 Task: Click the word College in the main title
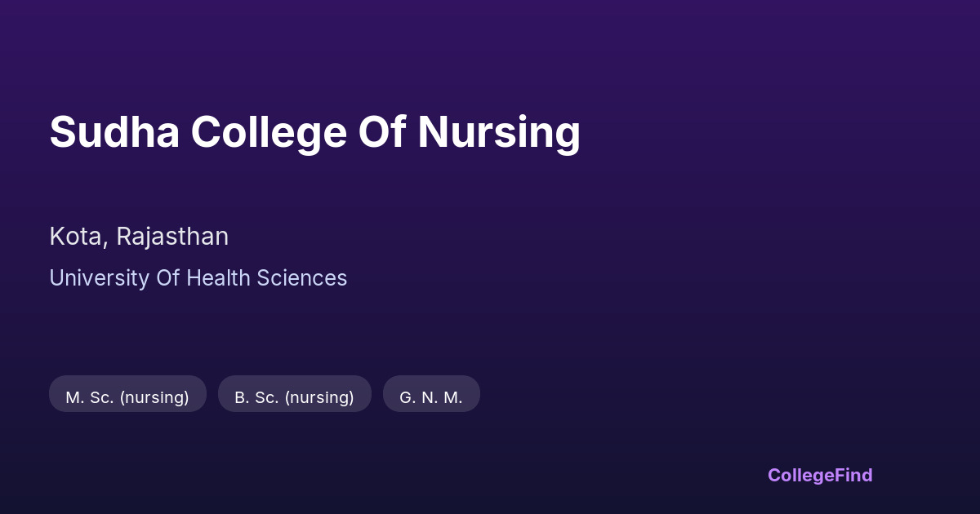click(x=269, y=132)
